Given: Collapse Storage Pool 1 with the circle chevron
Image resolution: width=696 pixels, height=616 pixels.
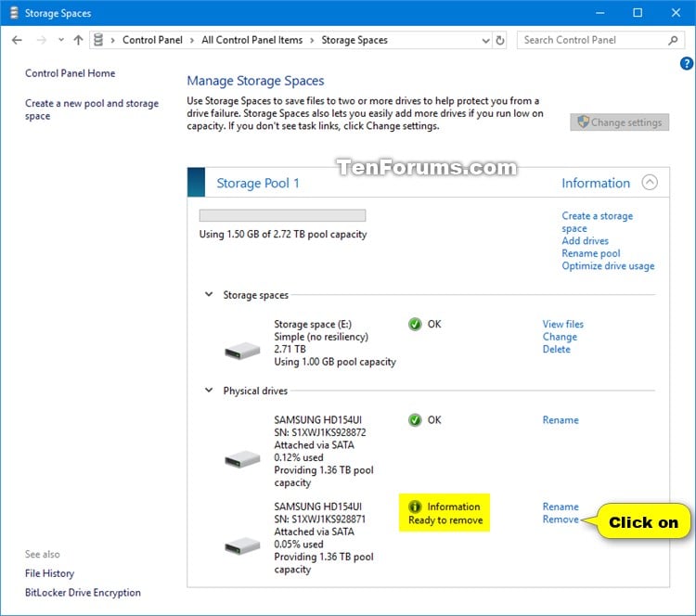Looking at the screenshot, I should pyautogui.click(x=650, y=183).
